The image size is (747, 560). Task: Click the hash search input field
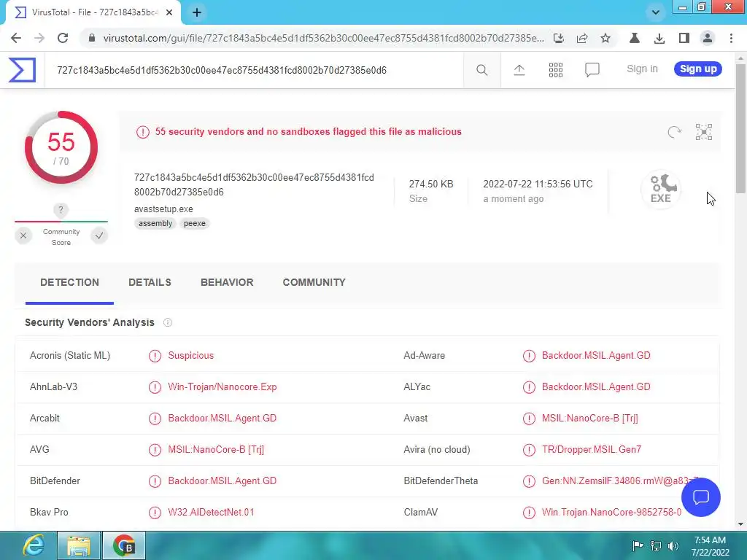[x=253, y=70]
